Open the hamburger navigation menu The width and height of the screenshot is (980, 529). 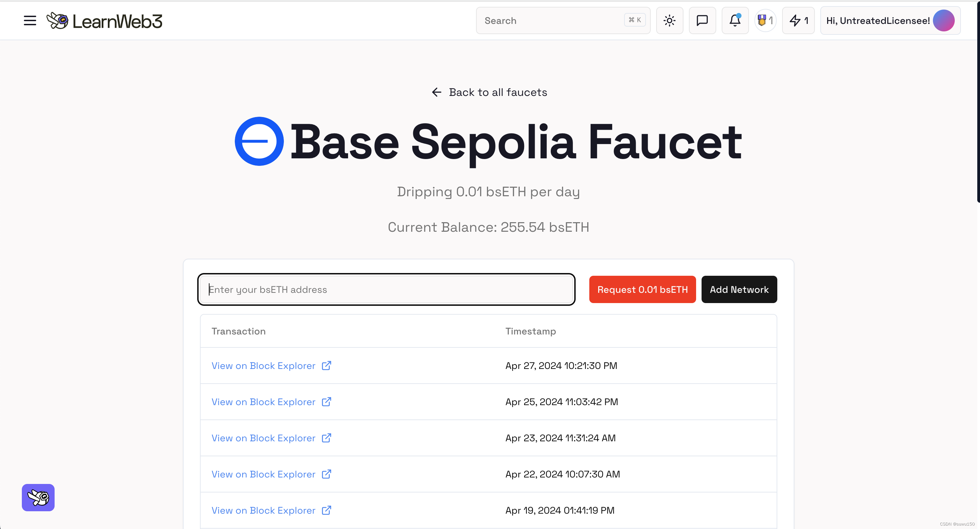30,20
